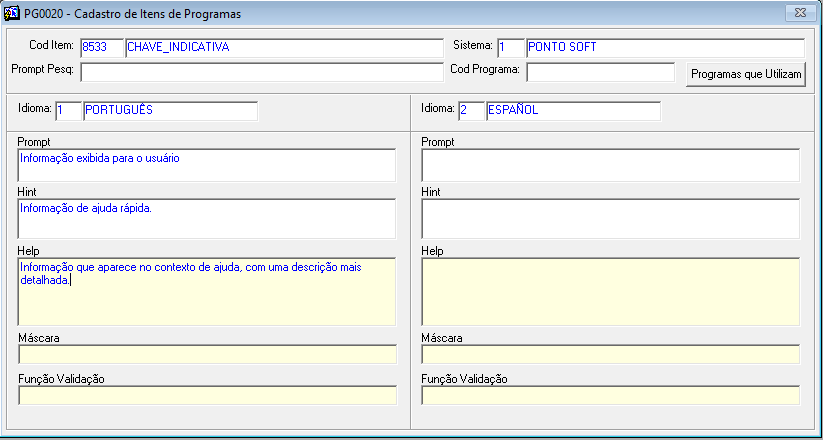Click the Cod Programa label
This screenshot has height=440, width=823.
pos(486,69)
